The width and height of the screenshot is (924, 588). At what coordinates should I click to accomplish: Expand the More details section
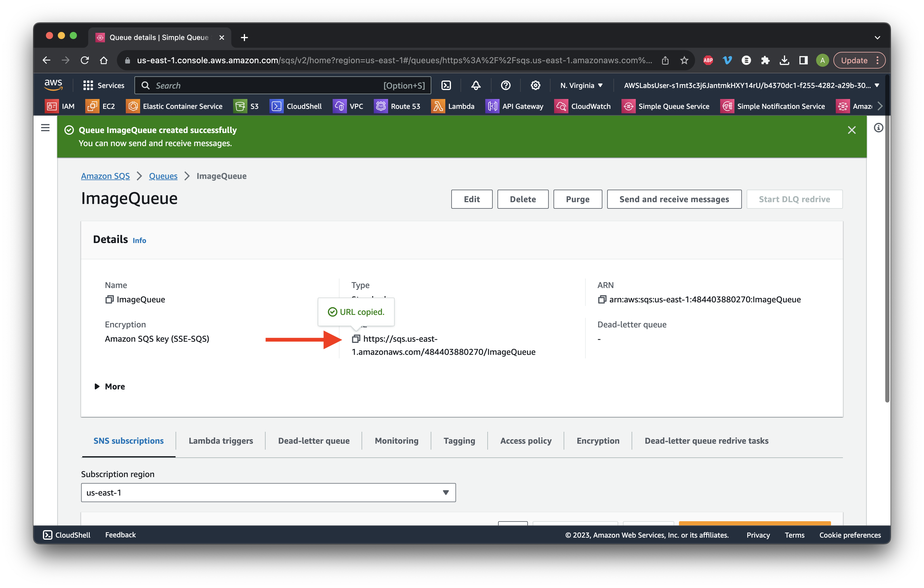tap(110, 386)
